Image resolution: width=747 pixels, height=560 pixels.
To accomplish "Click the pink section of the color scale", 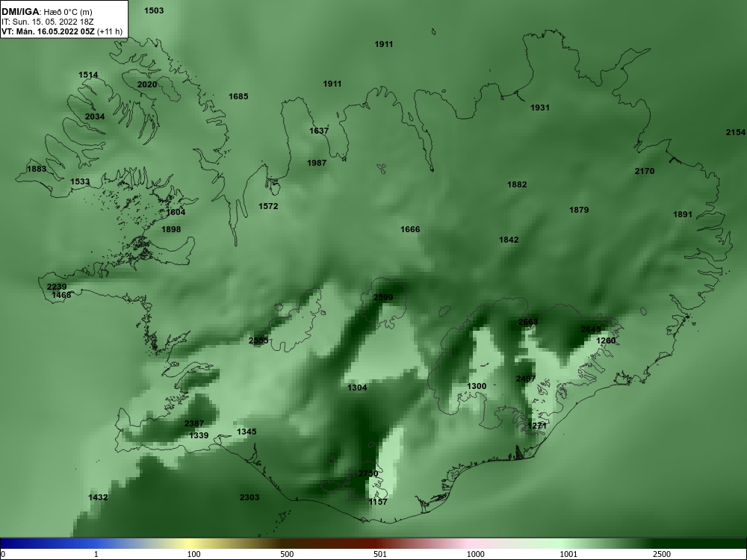I will pos(469,544).
